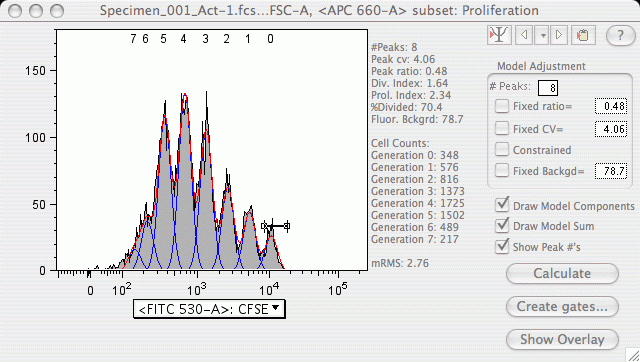
Task: Click peak number 7 label on histogram
Action: pos(133,39)
